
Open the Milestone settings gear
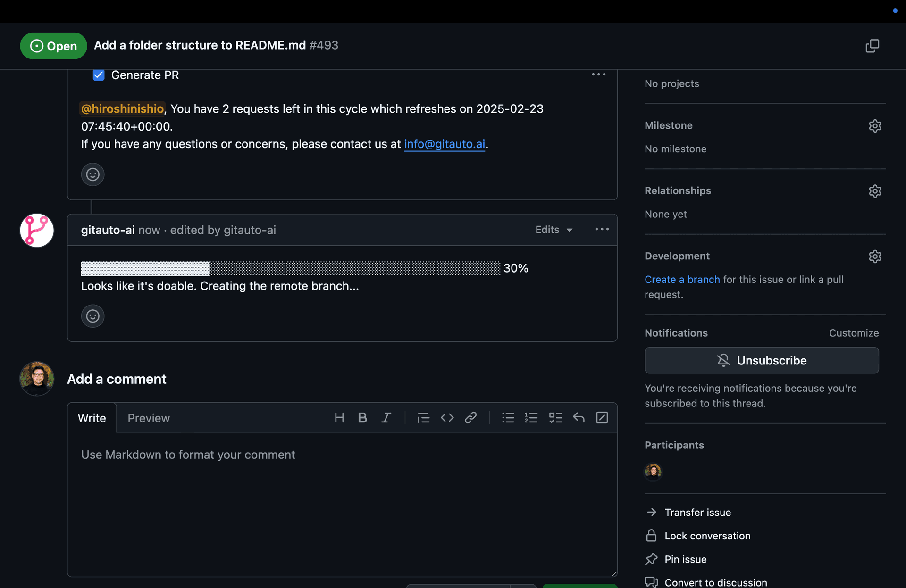pyautogui.click(x=875, y=125)
